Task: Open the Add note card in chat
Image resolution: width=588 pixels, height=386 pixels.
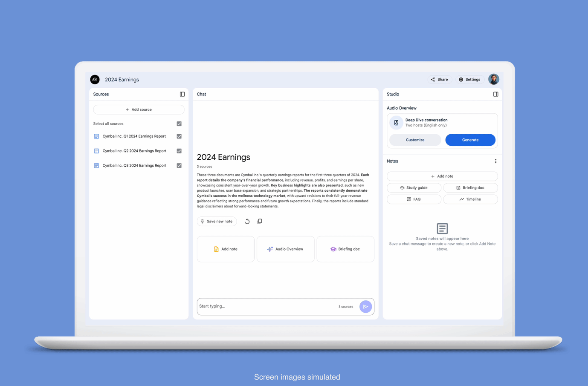Action: 226,249
